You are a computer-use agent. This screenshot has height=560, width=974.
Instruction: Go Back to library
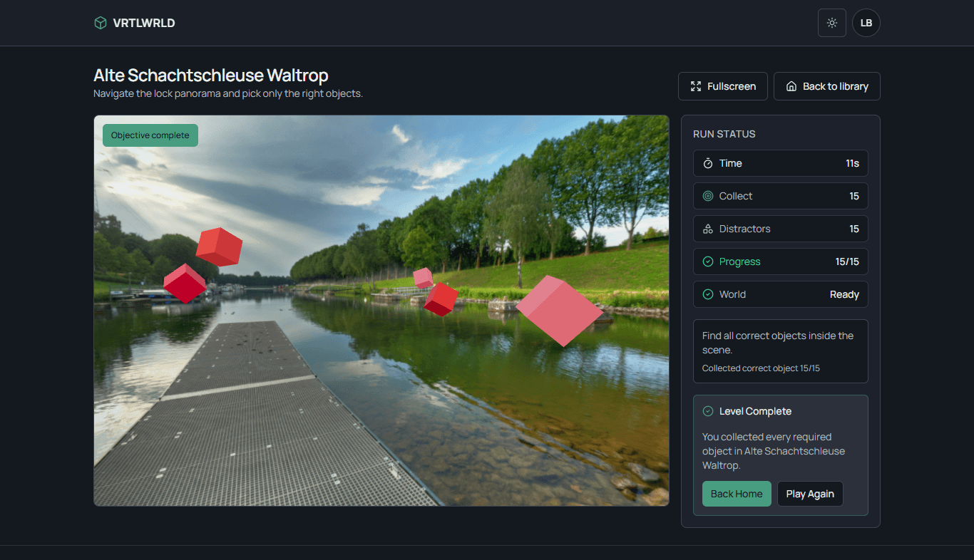pos(826,86)
